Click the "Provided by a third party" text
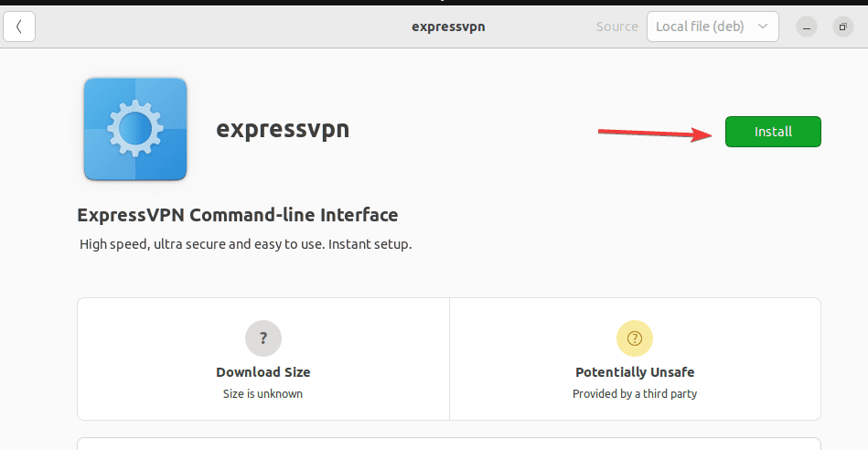The image size is (868, 450). pyautogui.click(x=635, y=393)
